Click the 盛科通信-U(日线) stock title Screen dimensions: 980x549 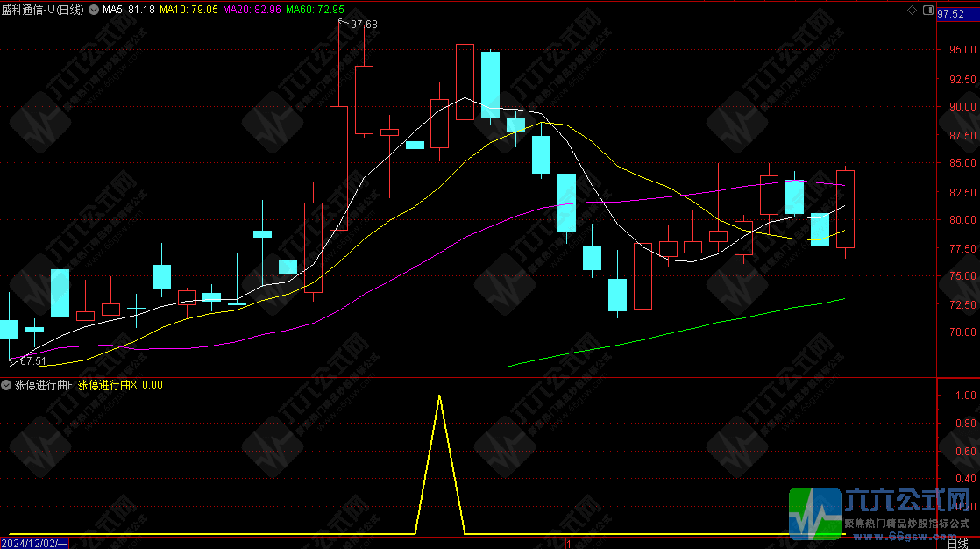[x=42, y=10]
